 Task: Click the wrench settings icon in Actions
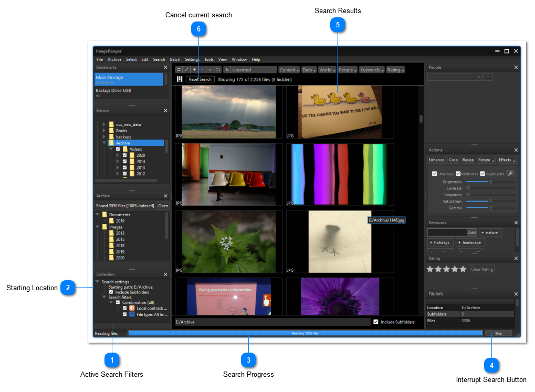tap(510, 174)
